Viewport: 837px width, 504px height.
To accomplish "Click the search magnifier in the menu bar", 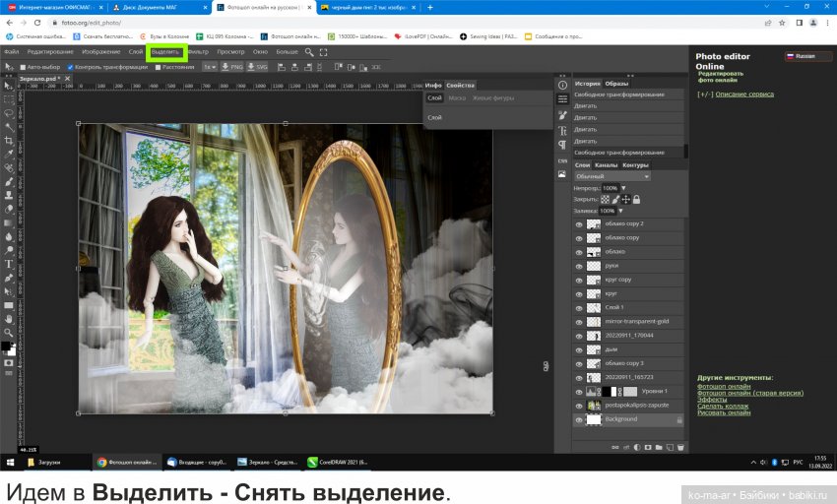I will pyautogui.click(x=309, y=52).
